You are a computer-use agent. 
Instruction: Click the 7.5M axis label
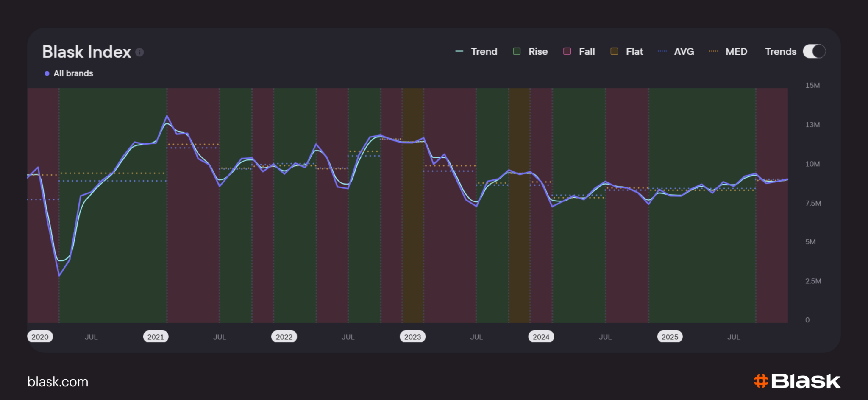click(813, 203)
